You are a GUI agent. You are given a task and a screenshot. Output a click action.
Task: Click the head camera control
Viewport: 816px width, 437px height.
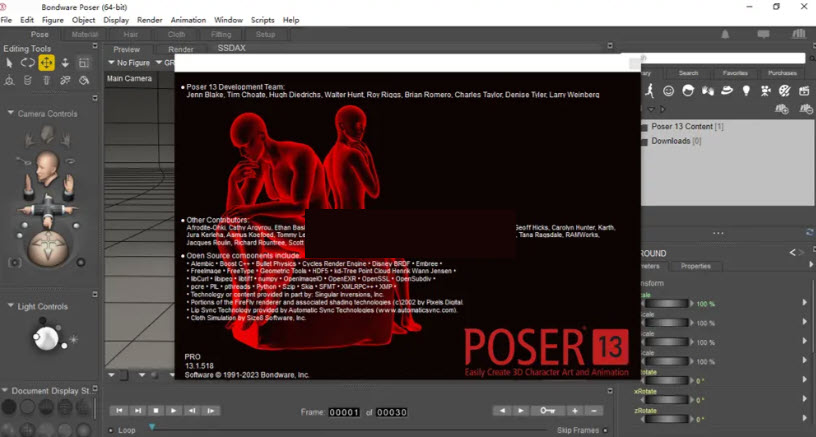point(47,168)
